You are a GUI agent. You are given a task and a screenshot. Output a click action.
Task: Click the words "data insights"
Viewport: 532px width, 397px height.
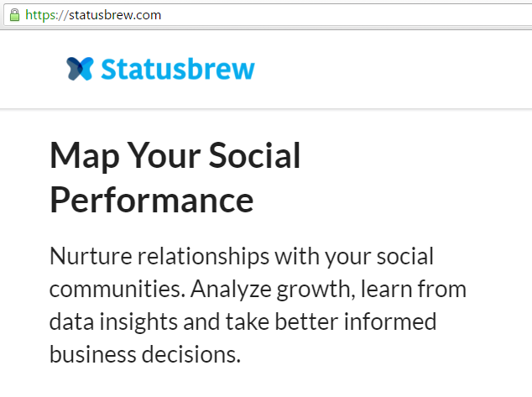(113, 322)
